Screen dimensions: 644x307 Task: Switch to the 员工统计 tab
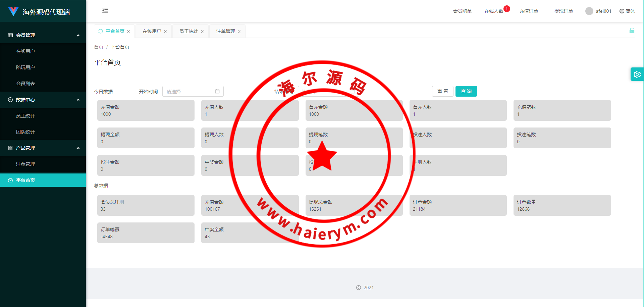189,31
